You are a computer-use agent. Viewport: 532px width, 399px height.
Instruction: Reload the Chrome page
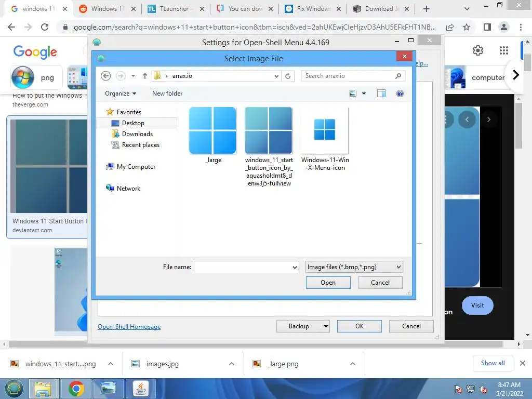pyautogui.click(x=45, y=27)
